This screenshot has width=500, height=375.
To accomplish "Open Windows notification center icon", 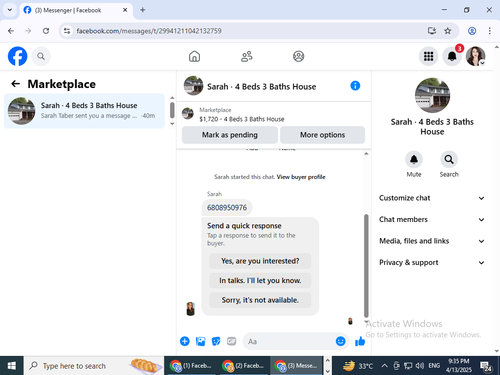I will point(486,366).
